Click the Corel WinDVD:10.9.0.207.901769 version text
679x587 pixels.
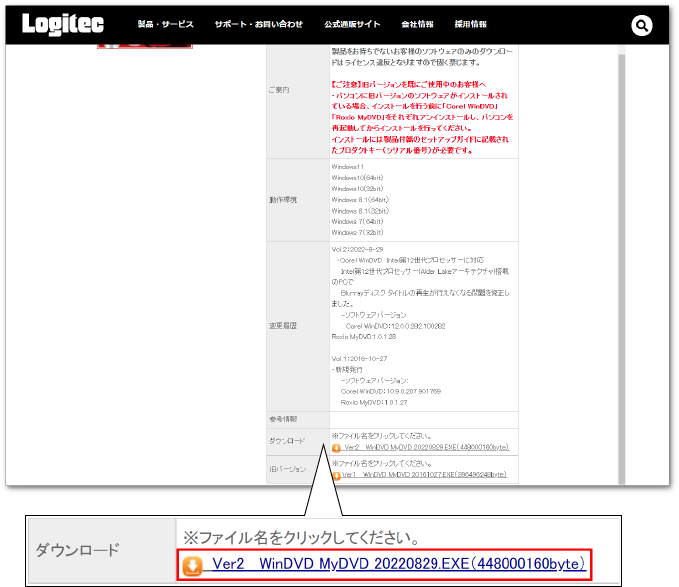391,391
